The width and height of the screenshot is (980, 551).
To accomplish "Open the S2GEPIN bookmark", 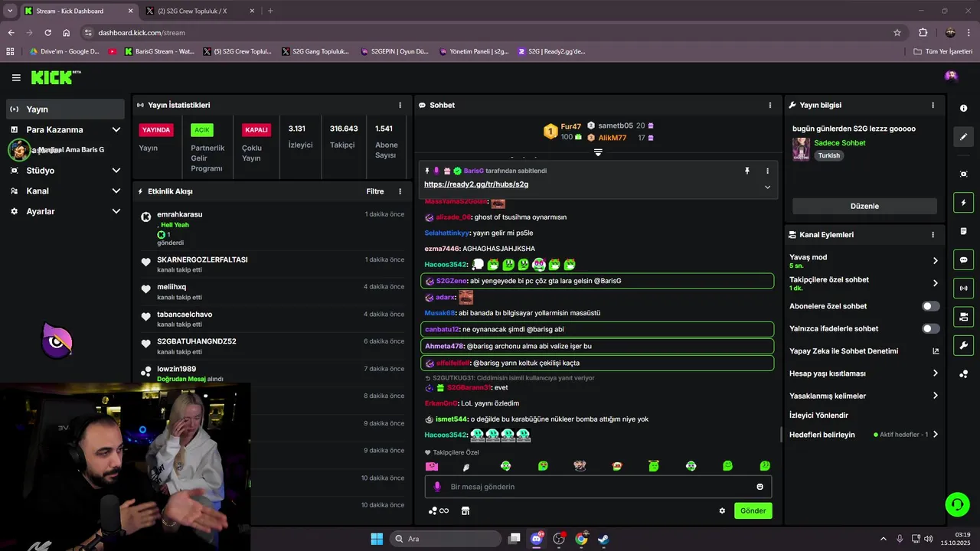I will pos(394,51).
